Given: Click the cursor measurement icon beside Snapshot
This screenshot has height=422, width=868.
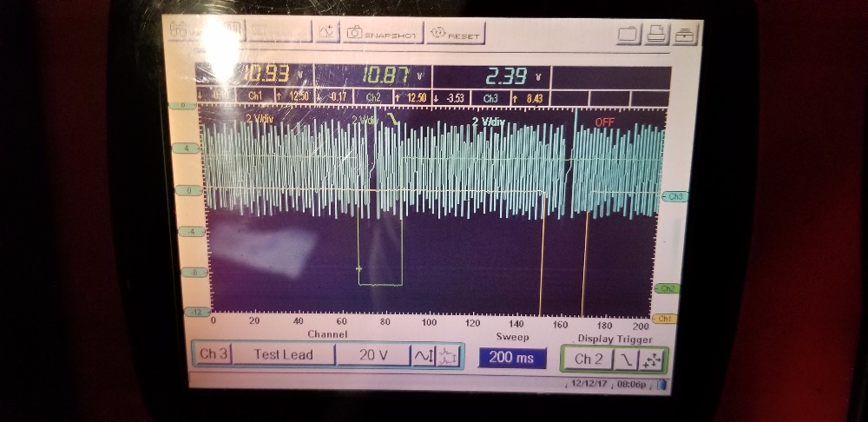Looking at the screenshot, I should 327,32.
